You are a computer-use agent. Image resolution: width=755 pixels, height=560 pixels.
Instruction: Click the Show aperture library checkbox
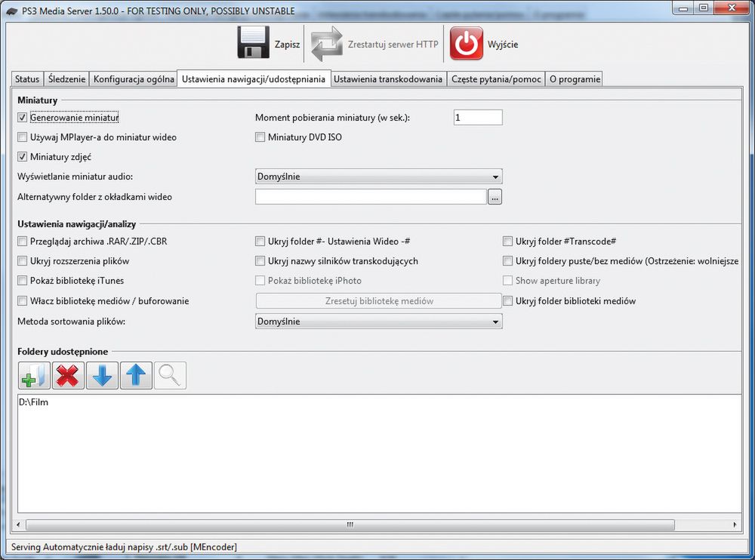pyautogui.click(x=507, y=280)
